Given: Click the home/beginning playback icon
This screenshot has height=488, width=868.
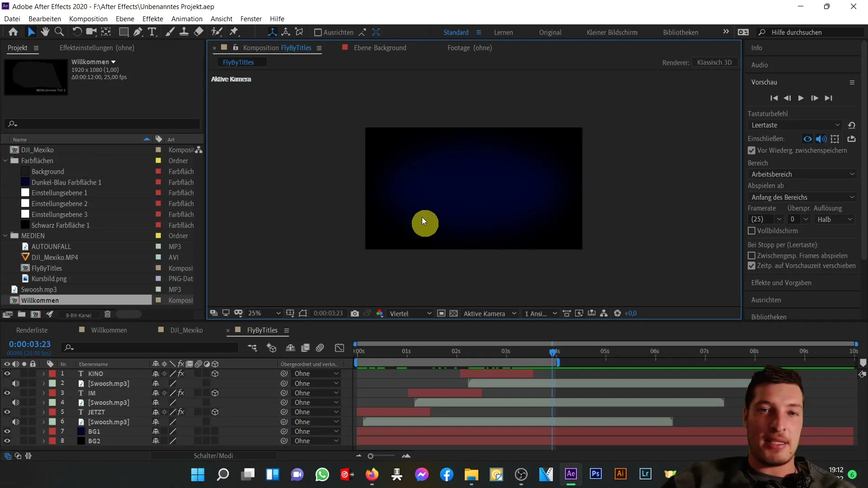Looking at the screenshot, I should [774, 98].
